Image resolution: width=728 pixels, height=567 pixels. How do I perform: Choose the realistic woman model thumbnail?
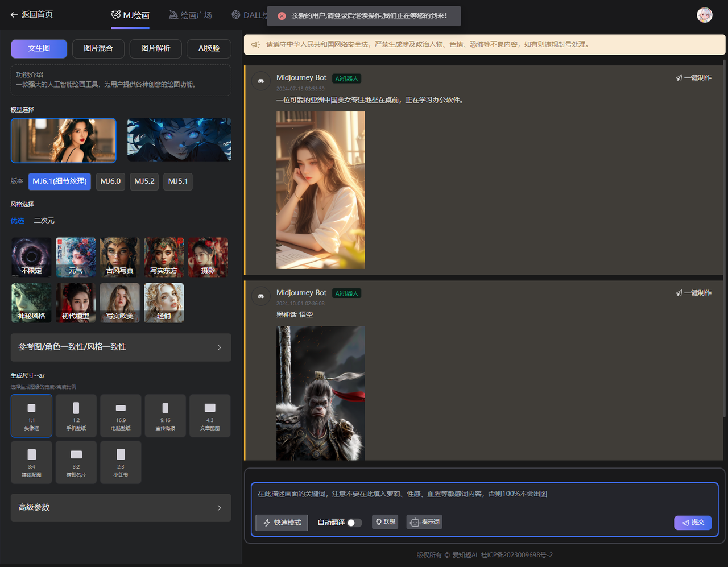[64, 140]
